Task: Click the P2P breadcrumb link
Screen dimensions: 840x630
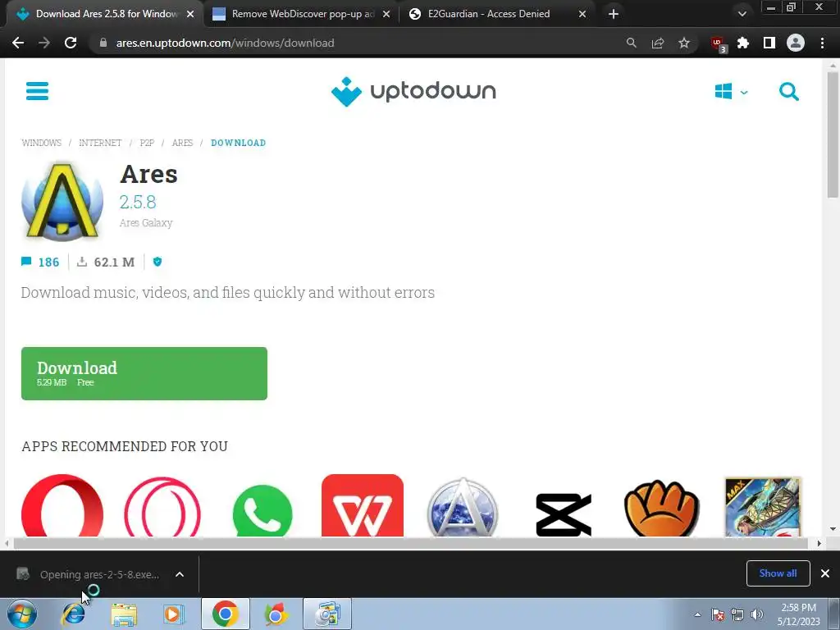Action: click(147, 143)
